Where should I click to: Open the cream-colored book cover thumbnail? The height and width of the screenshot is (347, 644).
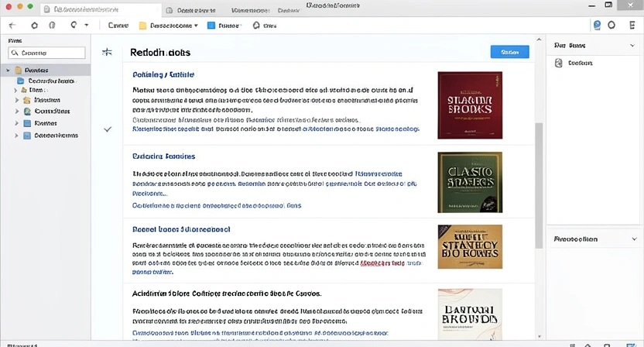click(x=470, y=314)
